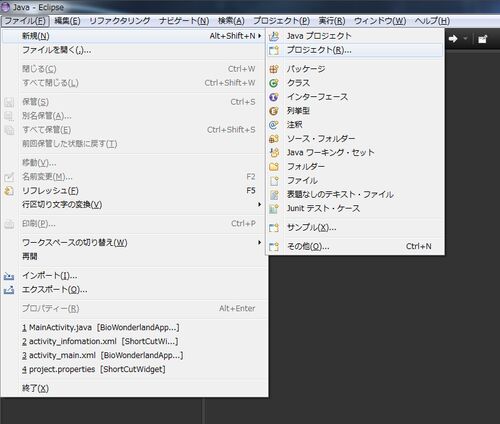Open the ナビゲート(N) menu
Screen dimensions: 500x424
tap(184, 21)
